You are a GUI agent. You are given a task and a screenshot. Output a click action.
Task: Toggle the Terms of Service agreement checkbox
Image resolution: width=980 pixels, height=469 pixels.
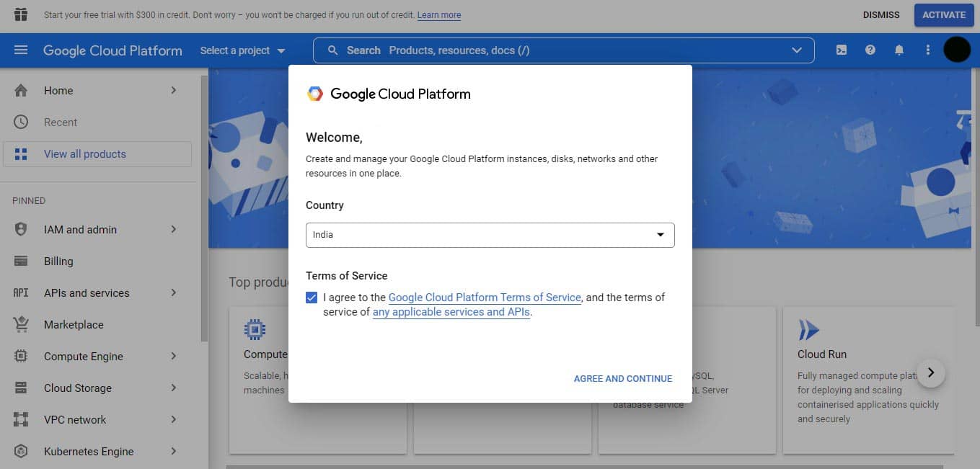(x=312, y=298)
